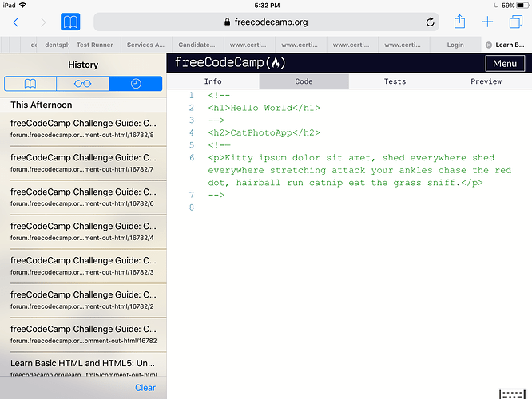Click code line with CatPhotoApp h2
Viewport: 532px width, 399px height.
point(264,132)
